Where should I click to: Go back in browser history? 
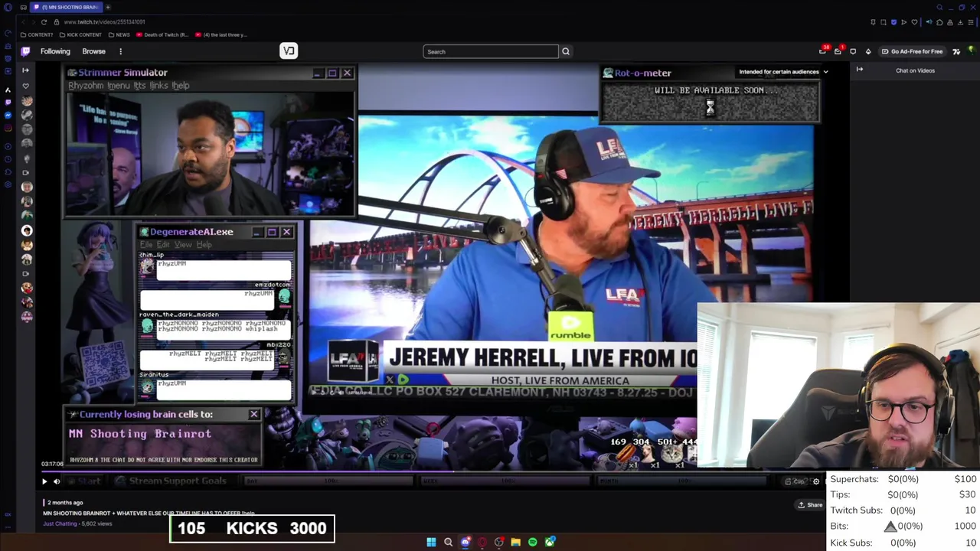pyautogui.click(x=24, y=22)
